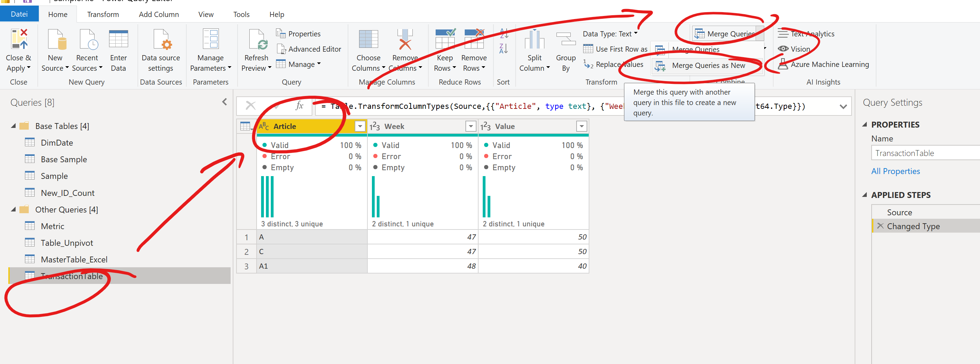Image resolution: width=980 pixels, height=364 pixels.
Task: Open the Article column filter dropdown
Action: tap(359, 127)
